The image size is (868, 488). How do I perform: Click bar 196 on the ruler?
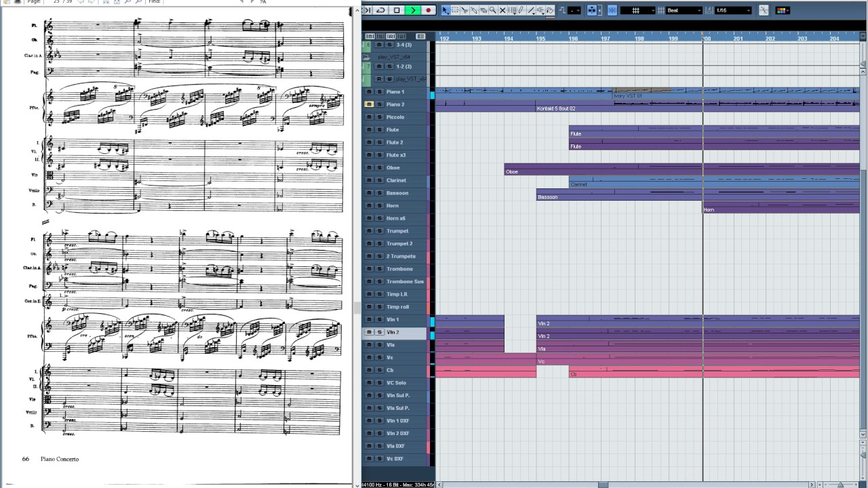pyautogui.click(x=574, y=38)
